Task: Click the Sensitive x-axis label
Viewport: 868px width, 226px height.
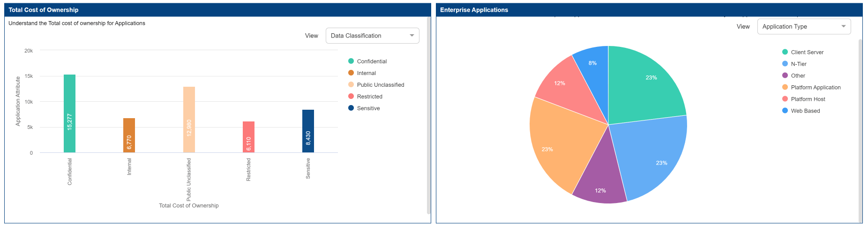Action: coord(308,168)
